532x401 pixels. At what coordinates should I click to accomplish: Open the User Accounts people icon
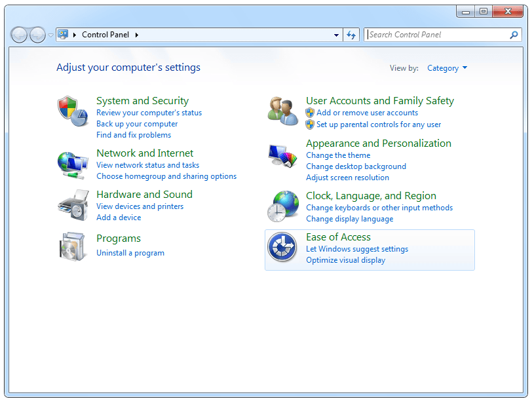[x=282, y=111]
